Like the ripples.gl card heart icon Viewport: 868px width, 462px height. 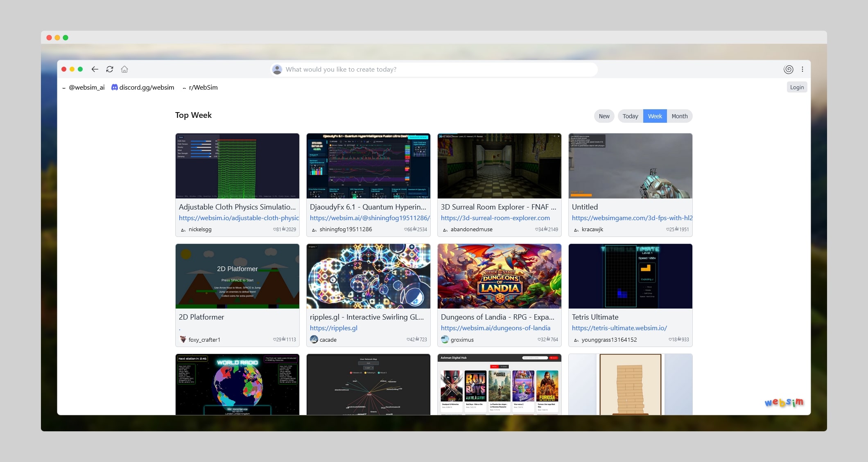pyautogui.click(x=408, y=340)
